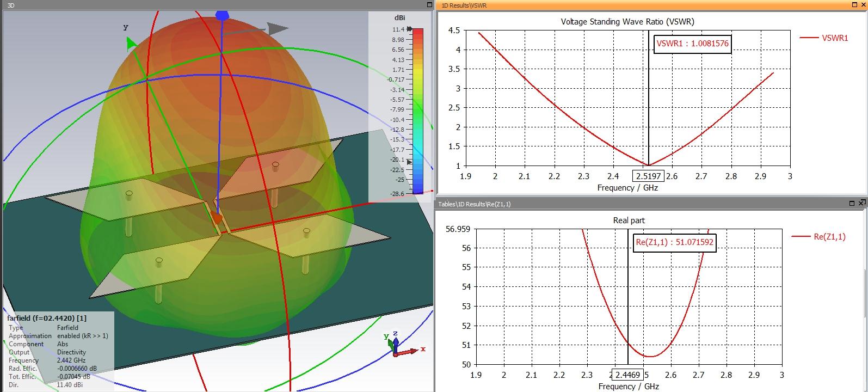Select the VSWR1 legend entry
Image resolution: width=868 pixels, height=392 pixels.
coord(824,38)
